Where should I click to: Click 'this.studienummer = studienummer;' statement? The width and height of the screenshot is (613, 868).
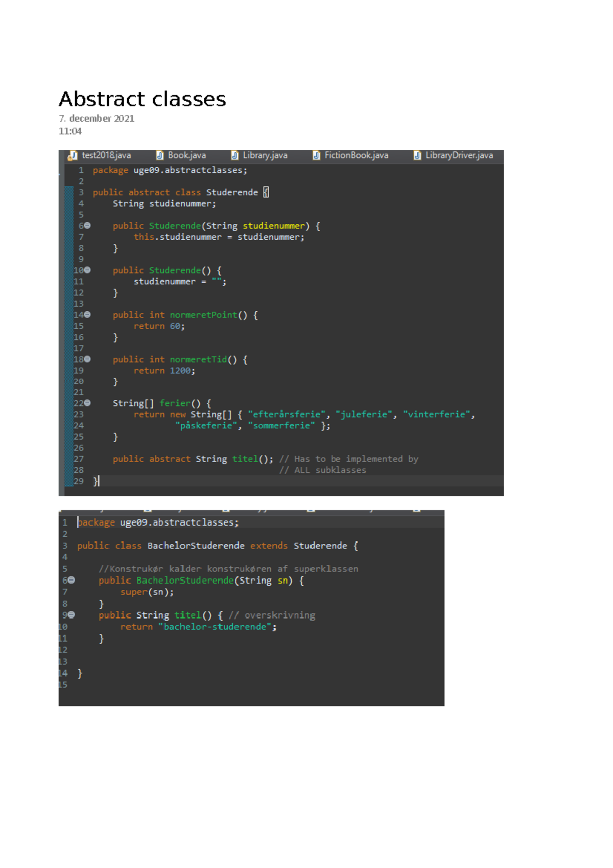(219, 237)
